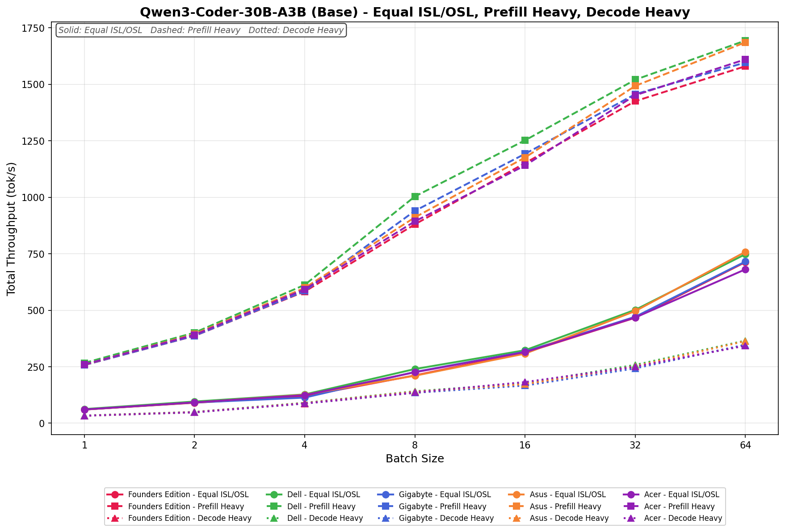Click the Batch Size x-axis label
The height and width of the screenshot is (532, 785).
[x=415, y=459]
